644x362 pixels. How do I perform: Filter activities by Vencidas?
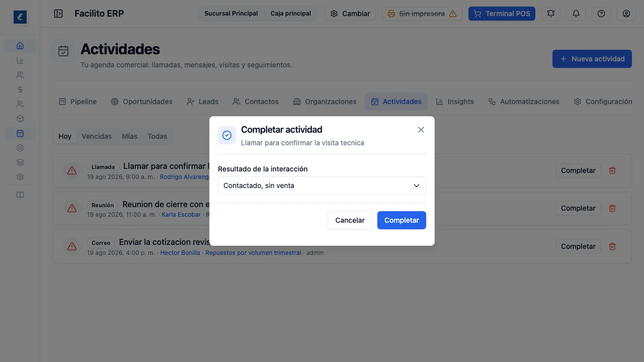97,136
